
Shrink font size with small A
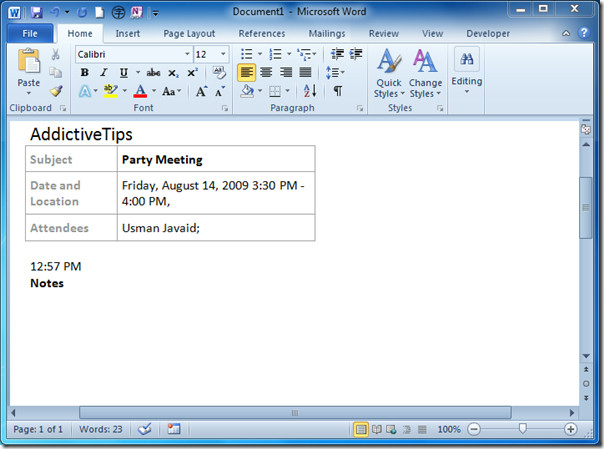(x=220, y=92)
